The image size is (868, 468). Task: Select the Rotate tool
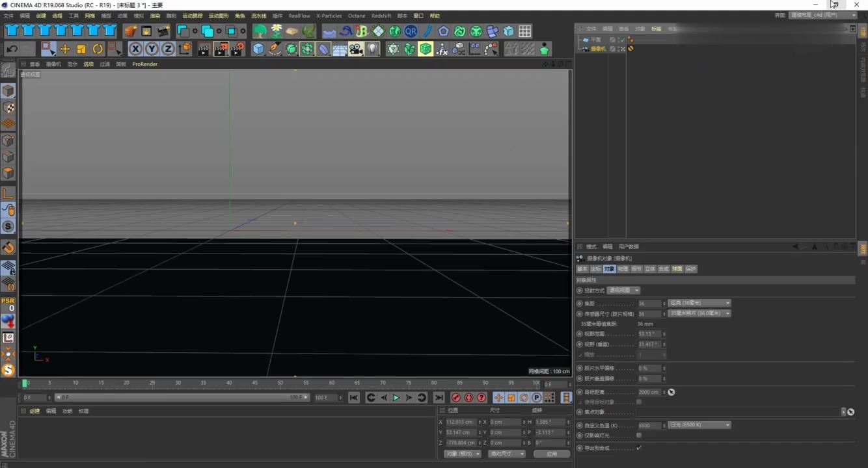[98, 49]
